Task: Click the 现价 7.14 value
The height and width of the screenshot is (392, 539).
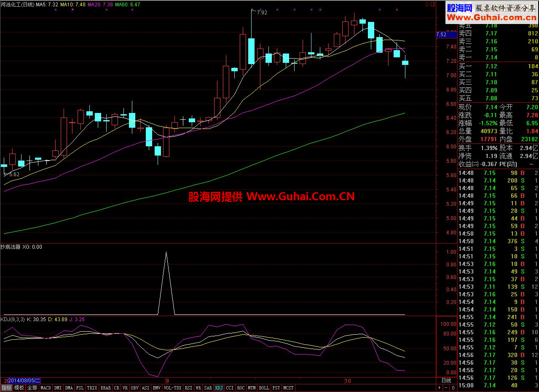Action: click(491, 107)
